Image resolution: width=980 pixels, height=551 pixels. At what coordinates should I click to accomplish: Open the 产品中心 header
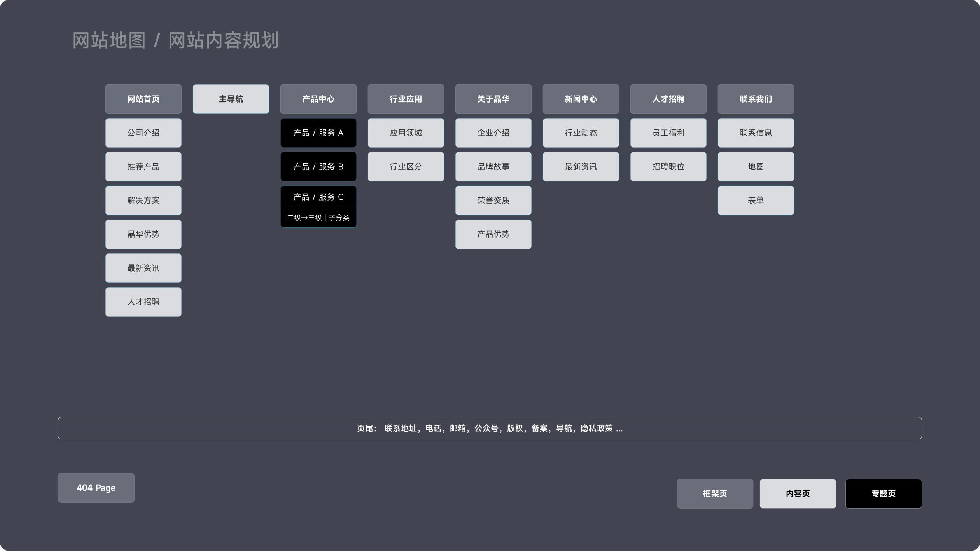click(318, 99)
